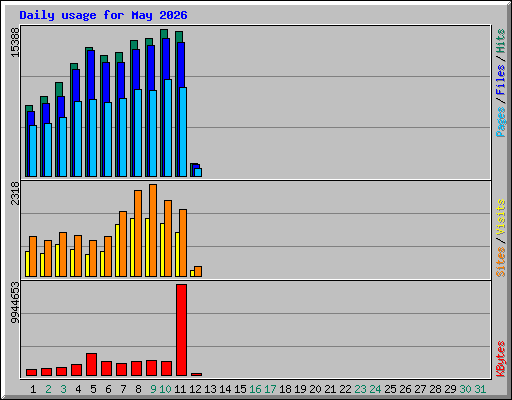Click the red KBytes bar for day 5
The height and width of the screenshot is (400, 512).
91,365
